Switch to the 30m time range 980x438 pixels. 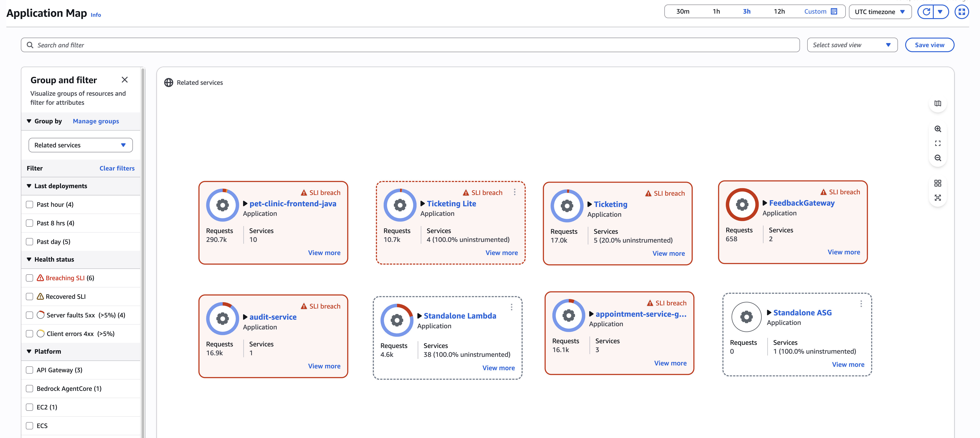(x=683, y=11)
